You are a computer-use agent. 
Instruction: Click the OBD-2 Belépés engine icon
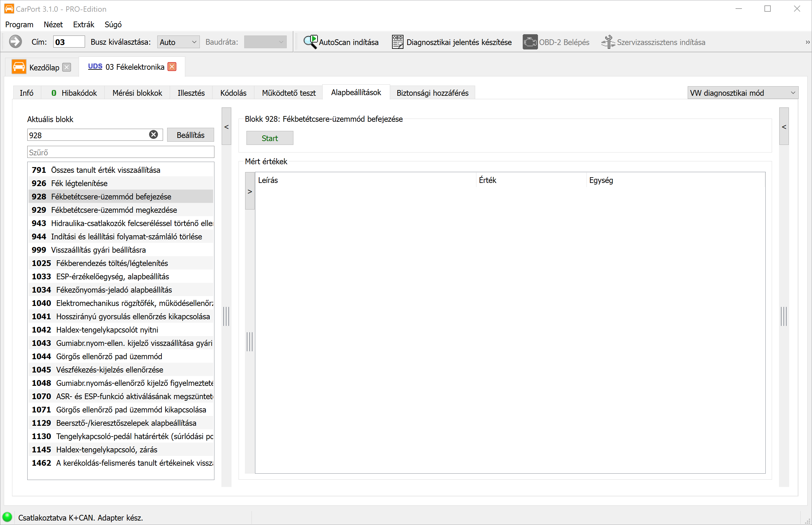pyautogui.click(x=530, y=42)
